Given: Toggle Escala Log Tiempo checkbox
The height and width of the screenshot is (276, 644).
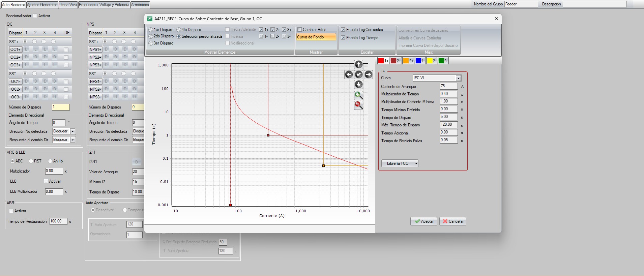Looking at the screenshot, I should tap(343, 38).
